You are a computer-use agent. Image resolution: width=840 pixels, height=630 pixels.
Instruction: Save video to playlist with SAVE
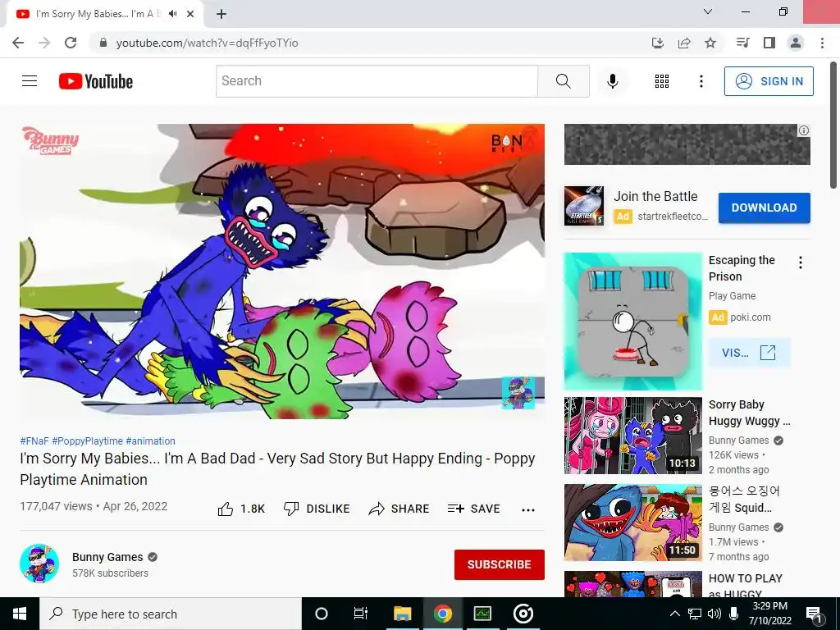(474, 509)
